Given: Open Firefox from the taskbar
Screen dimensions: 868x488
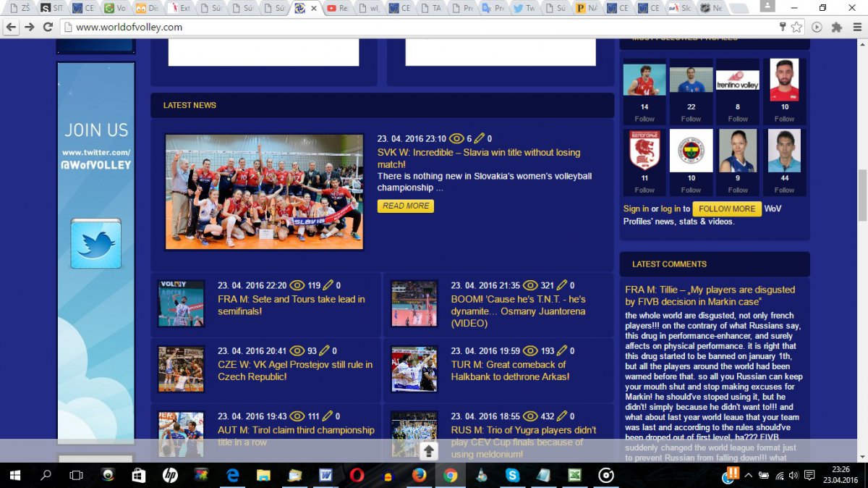Looking at the screenshot, I should [420, 475].
